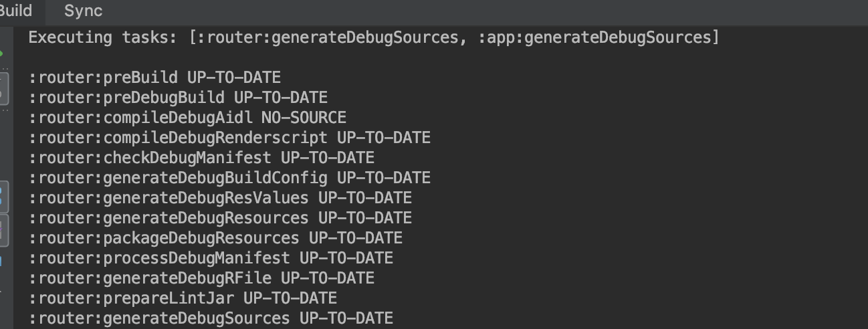Click the :router:compileDebugAidl NO-SOURCE line

pos(187,118)
